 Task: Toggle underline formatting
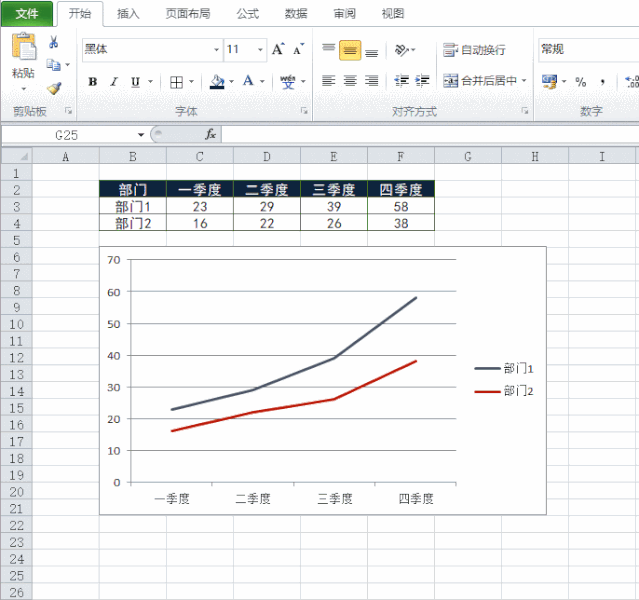135,82
